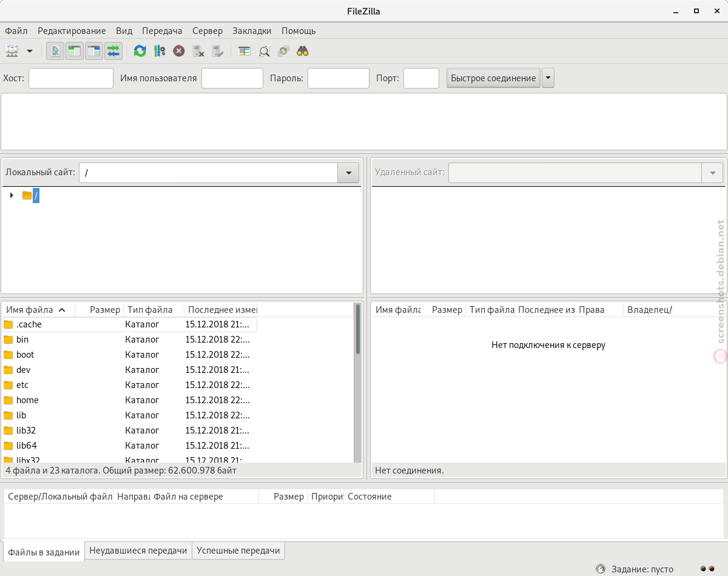Click the Хост input field
Image resolution: width=728 pixels, height=576 pixels.
pos(71,78)
